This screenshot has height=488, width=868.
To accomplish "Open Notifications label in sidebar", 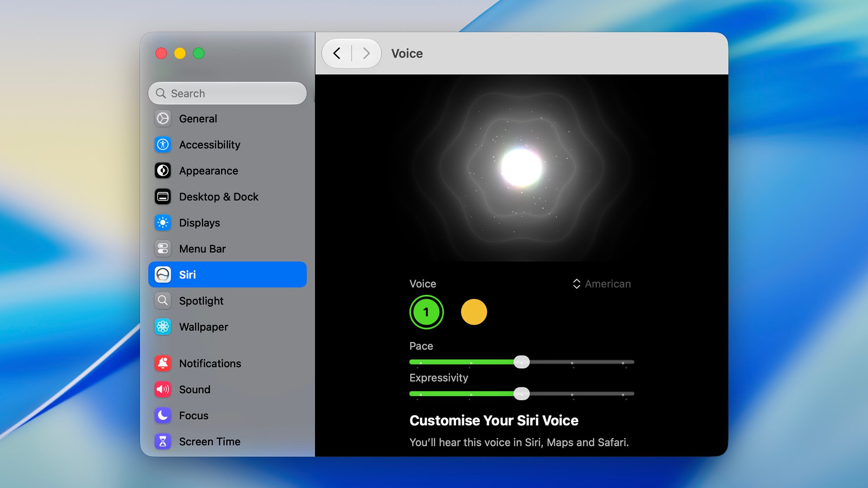I will click(x=210, y=364).
